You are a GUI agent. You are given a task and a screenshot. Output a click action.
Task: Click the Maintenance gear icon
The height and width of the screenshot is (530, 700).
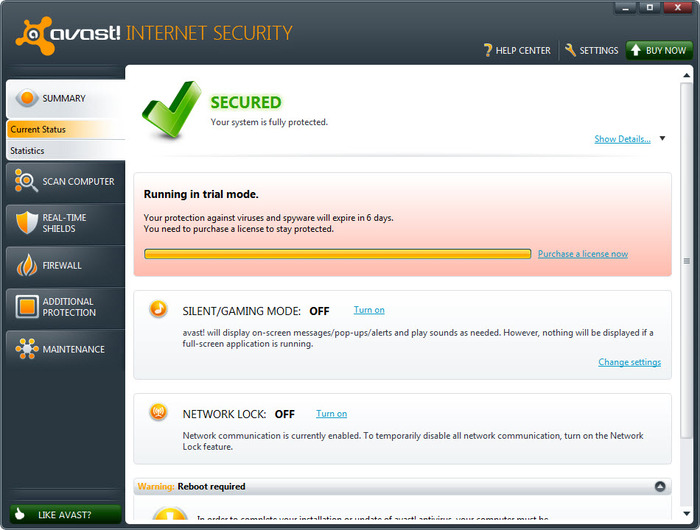26,349
